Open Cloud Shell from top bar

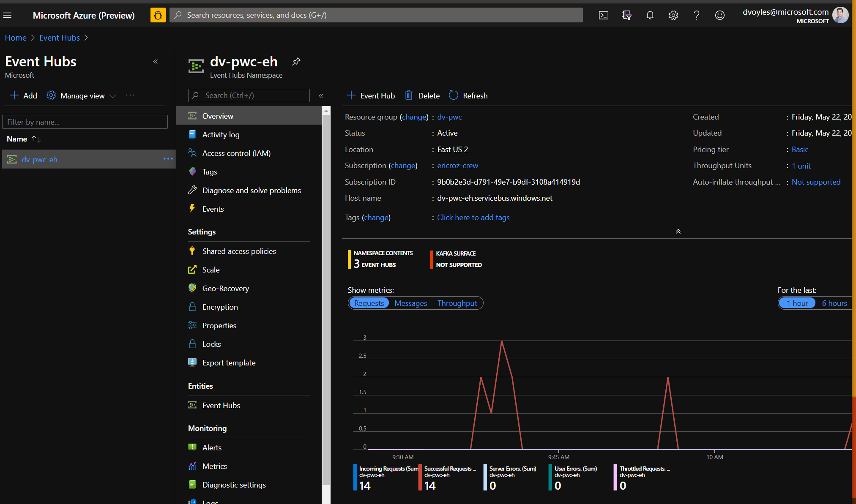[x=603, y=16]
